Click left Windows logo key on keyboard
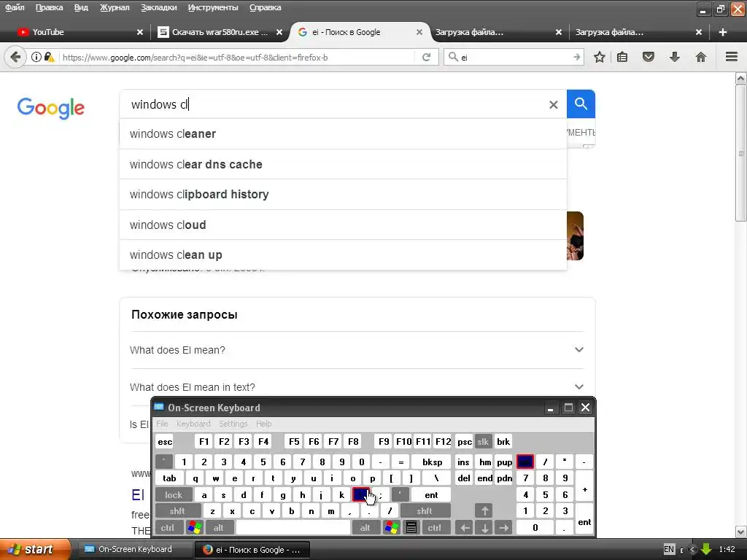This screenshot has height=560, width=747. [194, 528]
